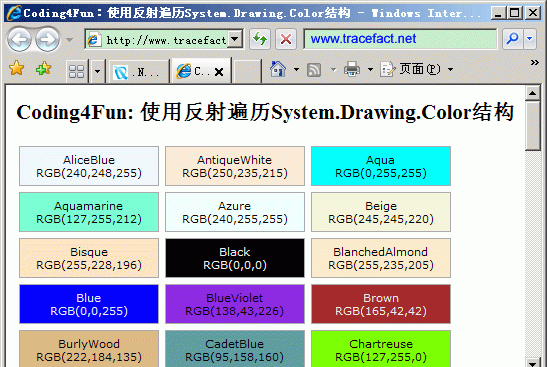Click the RSS feeds icon

click(x=314, y=70)
